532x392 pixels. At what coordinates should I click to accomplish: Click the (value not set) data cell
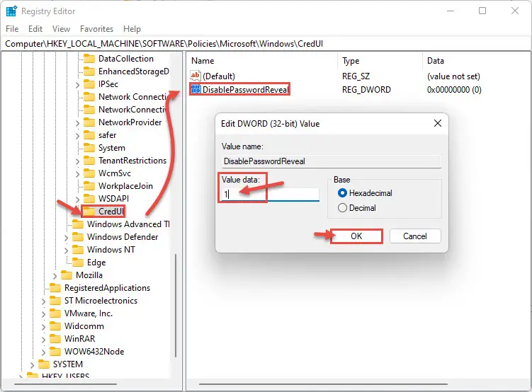(x=453, y=76)
